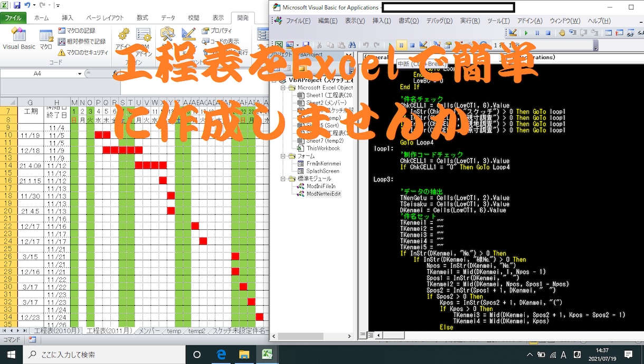The image size is (644, 364).
Task: Open Insert UserForm dropdown arrow in VBA toolbar
Action: (297, 45)
